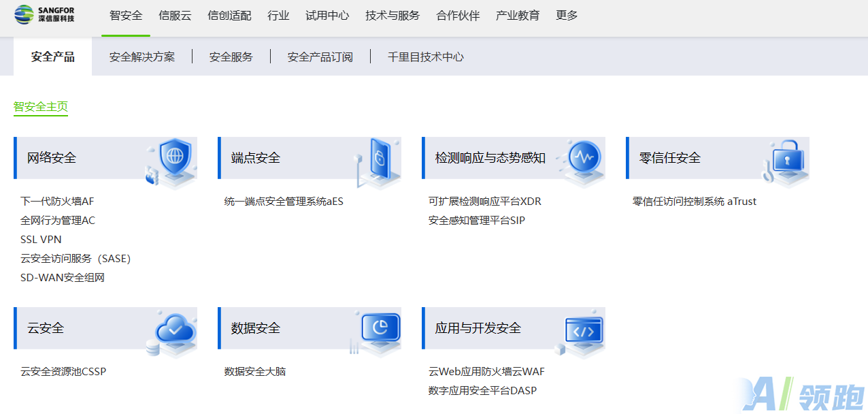Open the 智安全主页 link
868x414 pixels.
pyautogui.click(x=41, y=106)
